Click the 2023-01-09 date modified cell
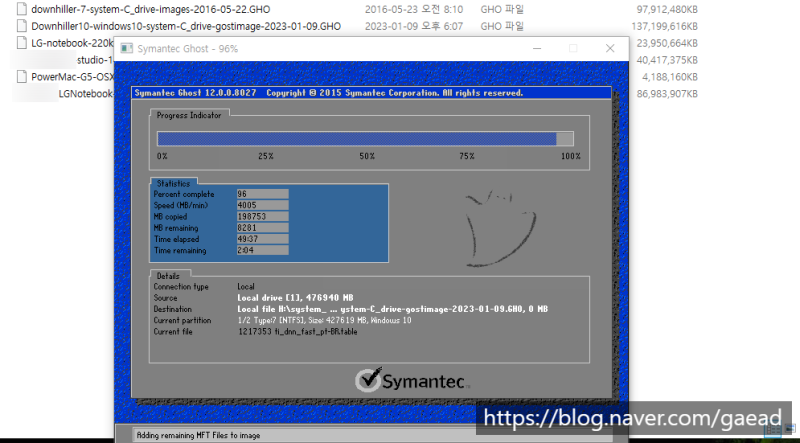800x443 pixels. pos(414,26)
